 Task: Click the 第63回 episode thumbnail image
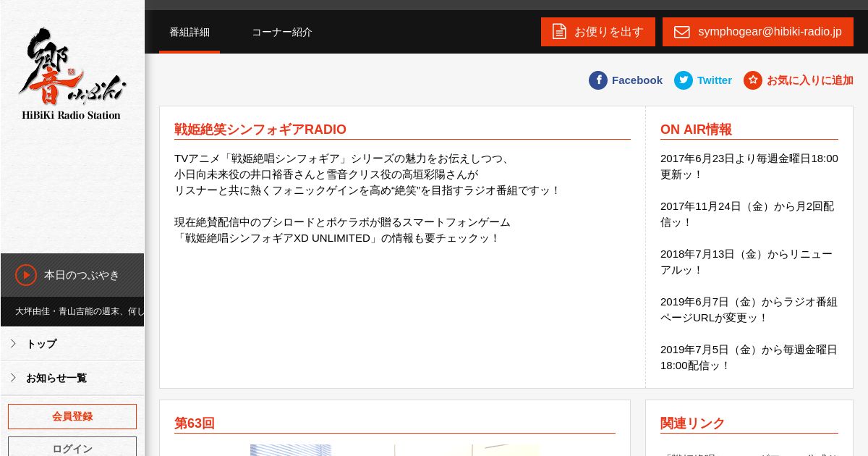pos(395,450)
